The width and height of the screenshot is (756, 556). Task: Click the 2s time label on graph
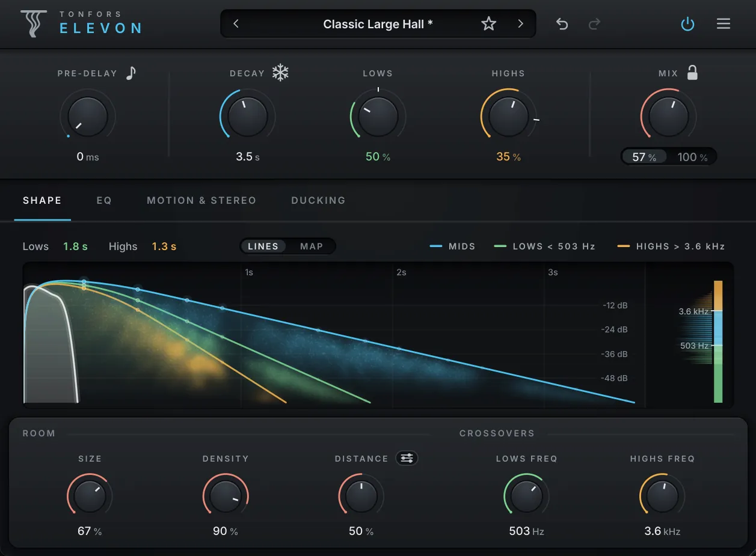[x=401, y=272]
